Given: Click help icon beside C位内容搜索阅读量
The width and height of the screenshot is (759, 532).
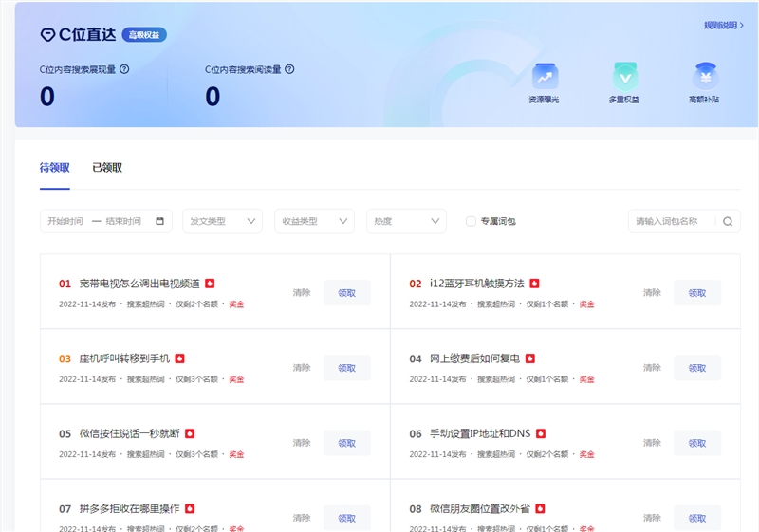Looking at the screenshot, I should [289, 69].
